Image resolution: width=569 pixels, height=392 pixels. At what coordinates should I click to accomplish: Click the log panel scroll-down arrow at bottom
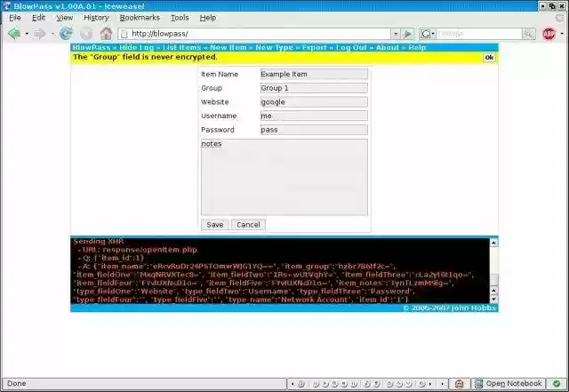pyautogui.click(x=494, y=299)
